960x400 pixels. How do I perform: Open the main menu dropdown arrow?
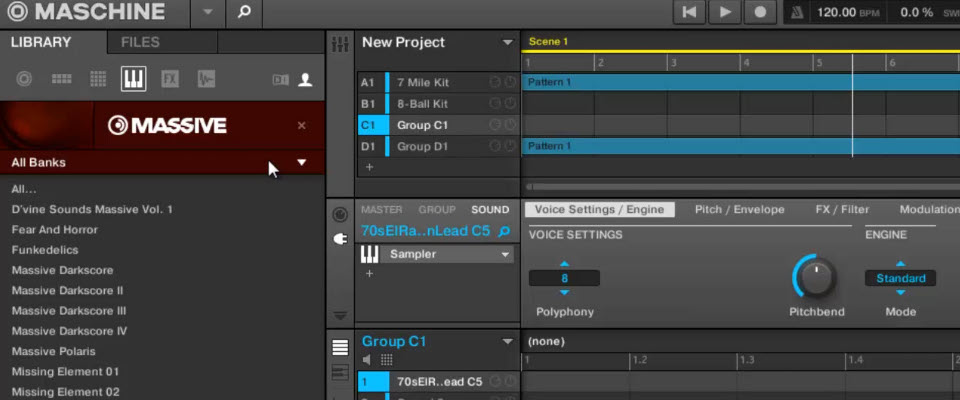[x=208, y=12]
